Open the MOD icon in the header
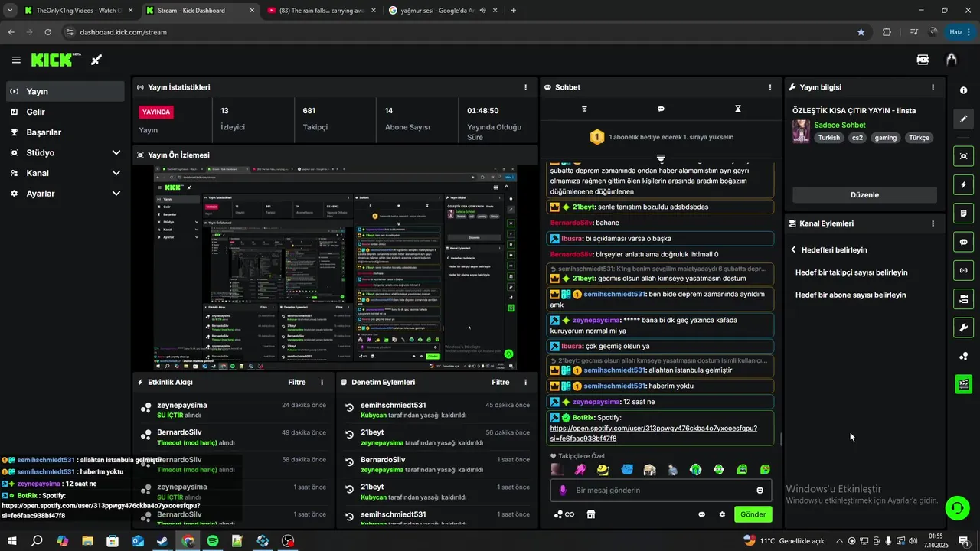The image size is (980, 551). coord(923,60)
